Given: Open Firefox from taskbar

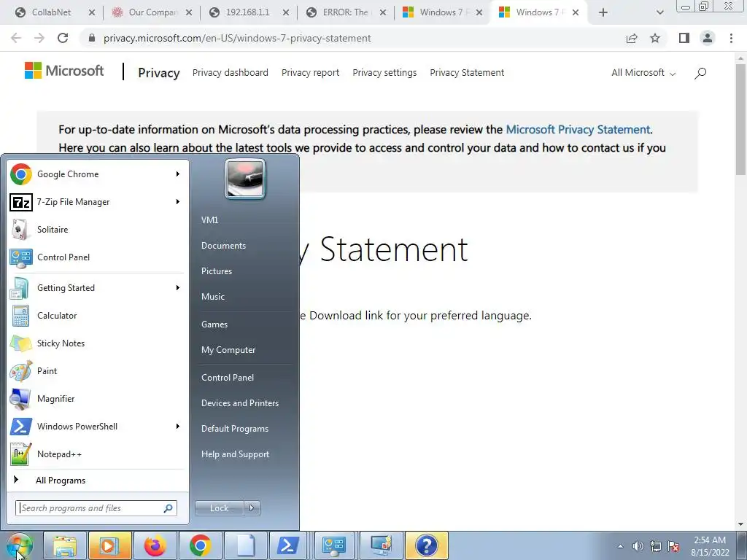Looking at the screenshot, I should click(155, 545).
